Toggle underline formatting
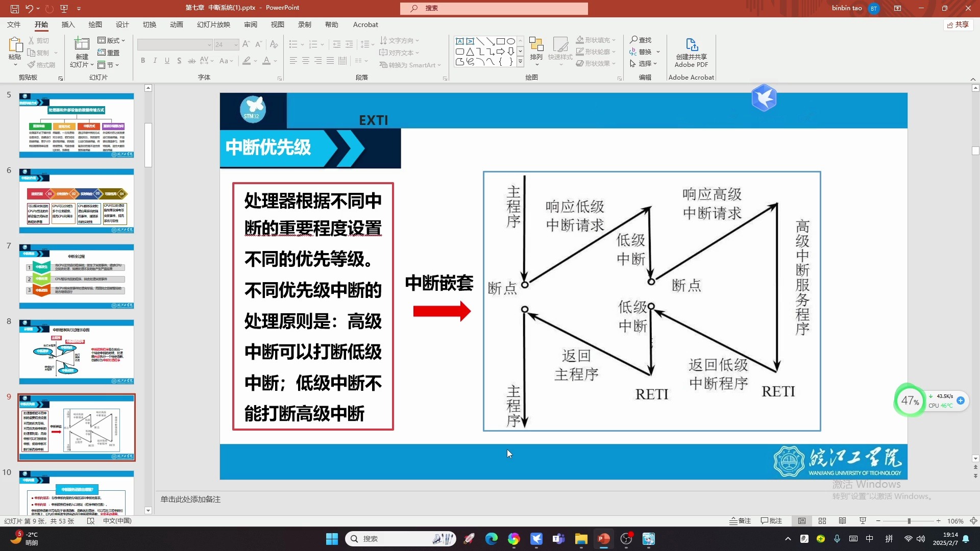The height and width of the screenshot is (551, 980). (x=167, y=61)
